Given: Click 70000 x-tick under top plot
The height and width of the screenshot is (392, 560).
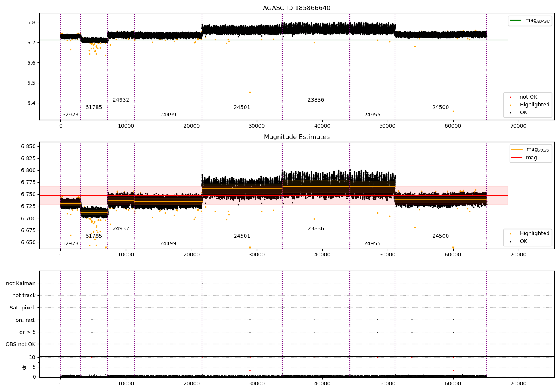Looking at the screenshot, I should point(518,126).
